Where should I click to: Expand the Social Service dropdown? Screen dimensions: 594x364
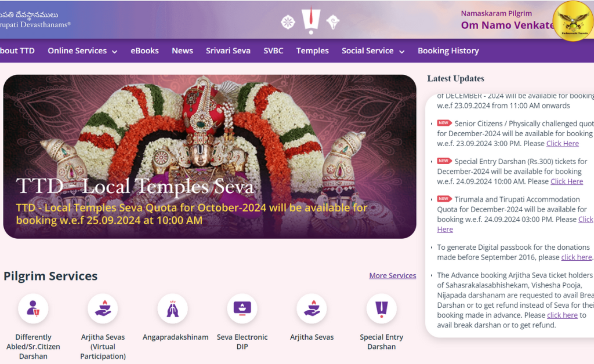(x=373, y=50)
